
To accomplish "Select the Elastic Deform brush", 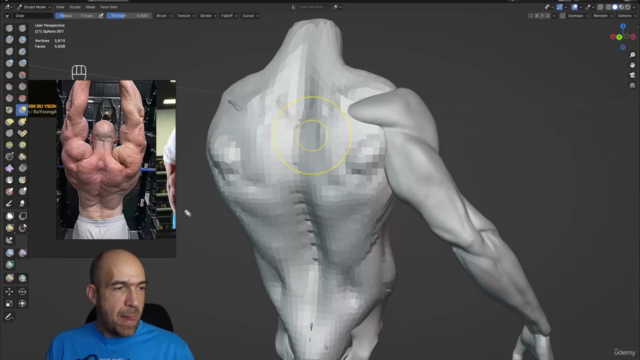I will (x=9, y=122).
